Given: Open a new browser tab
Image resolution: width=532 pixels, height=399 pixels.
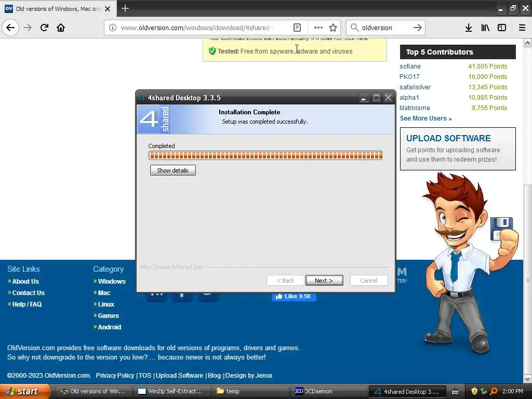Looking at the screenshot, I should (125, 8).
